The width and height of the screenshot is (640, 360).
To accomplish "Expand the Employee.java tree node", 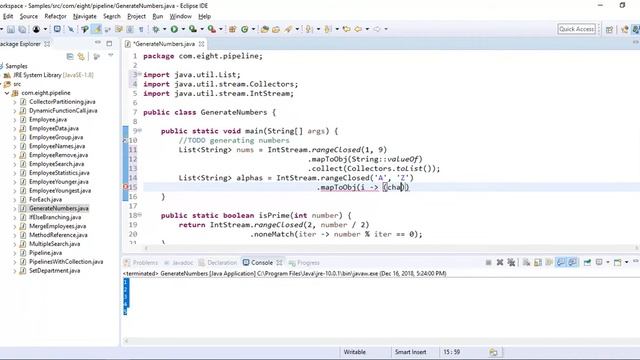I will pyautogui.click(x=15, y=120).
